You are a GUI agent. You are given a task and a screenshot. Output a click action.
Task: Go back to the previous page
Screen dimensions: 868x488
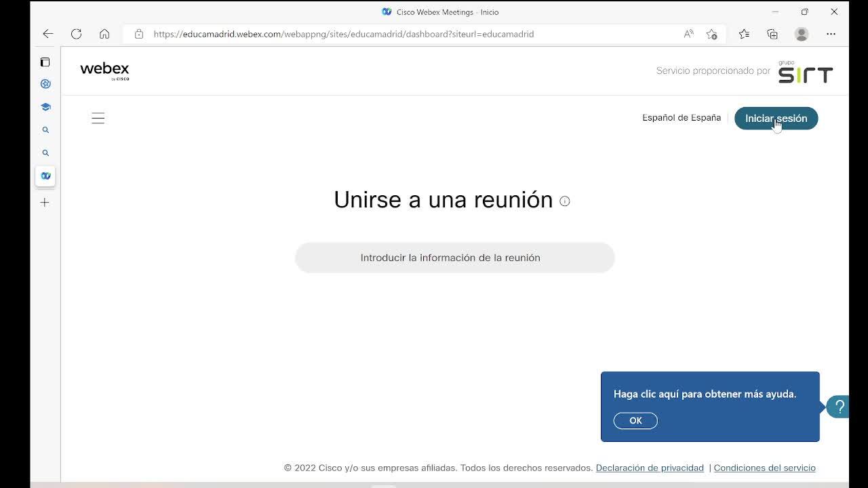click(47, 34)
